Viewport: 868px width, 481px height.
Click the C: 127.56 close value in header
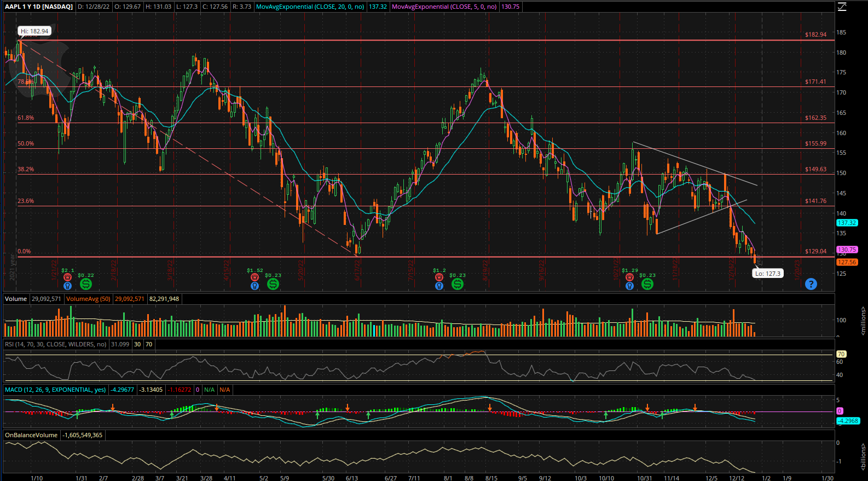pyautogui.click(x=215, y=7)
